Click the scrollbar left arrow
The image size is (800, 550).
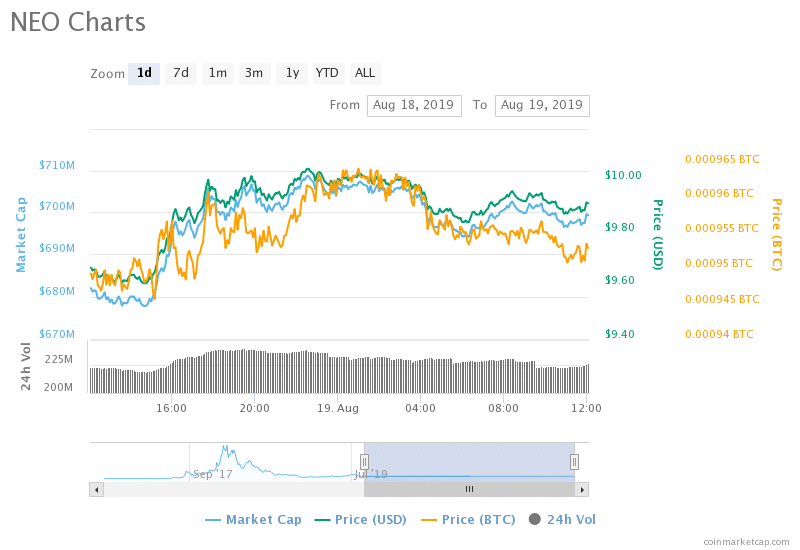(x=97, y=490)
